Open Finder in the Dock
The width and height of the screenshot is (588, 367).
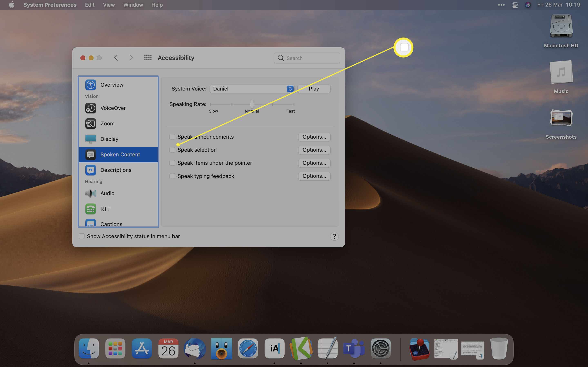click(89, 348)
